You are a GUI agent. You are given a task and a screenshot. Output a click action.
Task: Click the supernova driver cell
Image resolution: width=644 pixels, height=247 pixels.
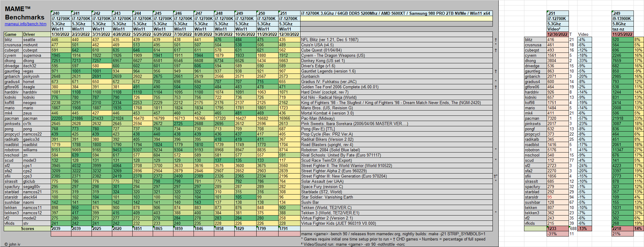point(36,55)
